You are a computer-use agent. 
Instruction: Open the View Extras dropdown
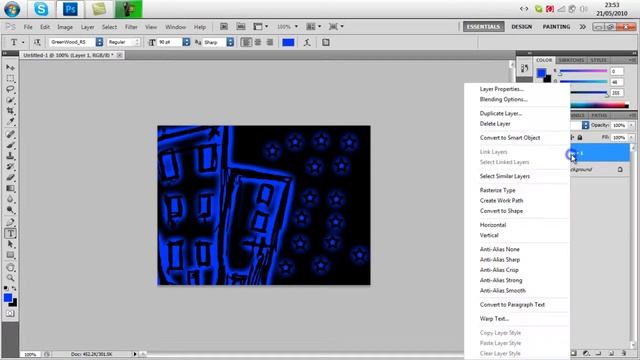[260, 27]
